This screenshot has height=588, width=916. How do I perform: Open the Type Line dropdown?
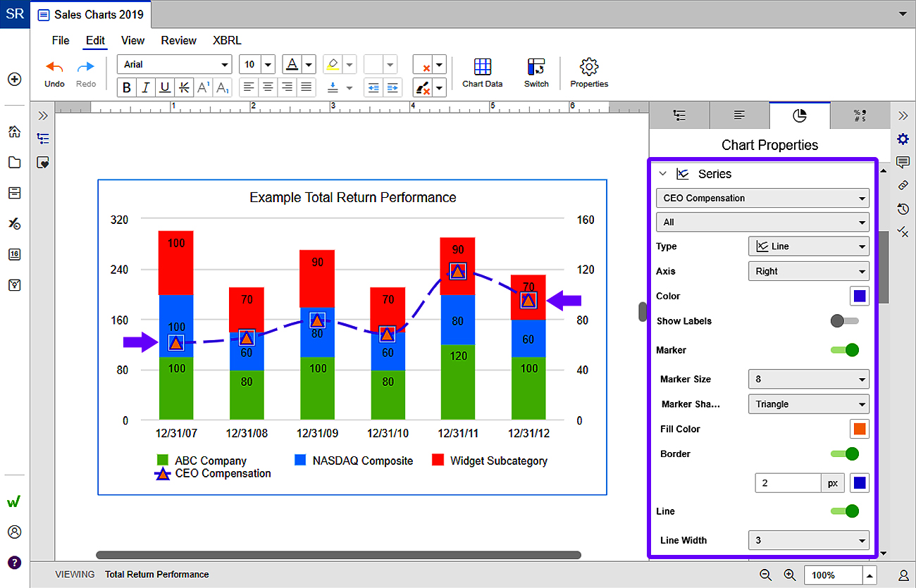pos(808,246)
